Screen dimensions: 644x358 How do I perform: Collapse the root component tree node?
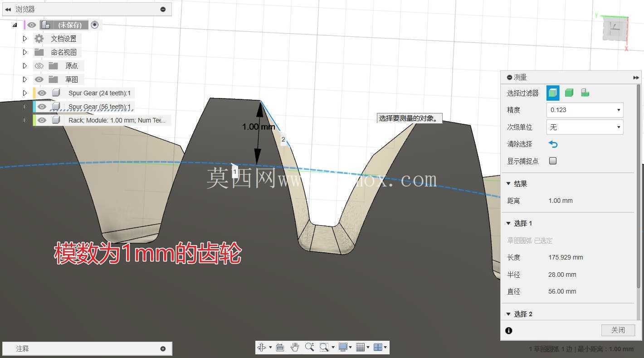tap(15, 25)
